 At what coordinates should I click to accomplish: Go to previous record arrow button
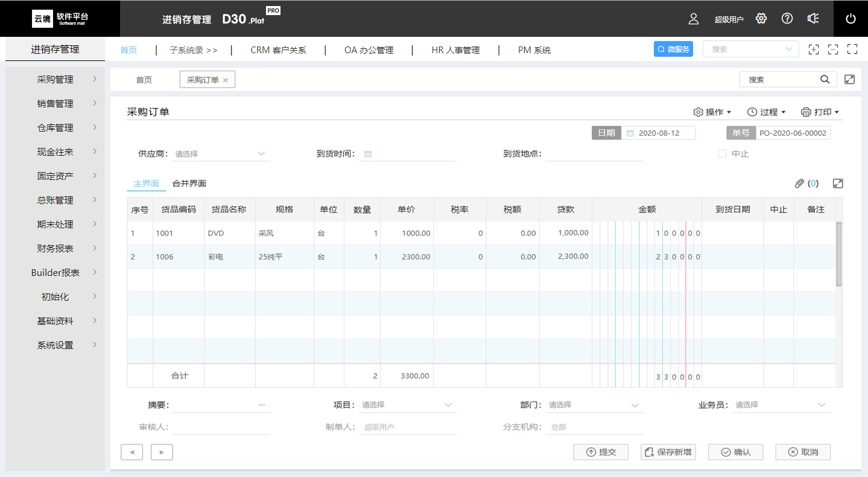[132, 452]
